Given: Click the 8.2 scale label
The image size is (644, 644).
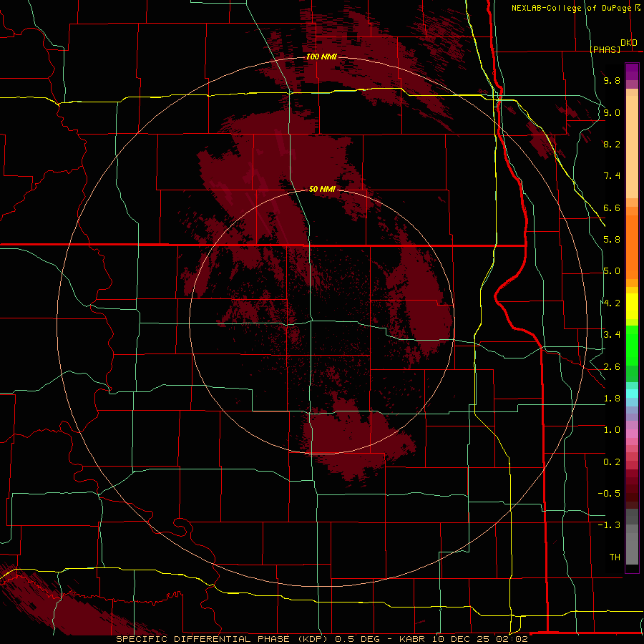Looking at the screenshot, I should tap(612, 144).
